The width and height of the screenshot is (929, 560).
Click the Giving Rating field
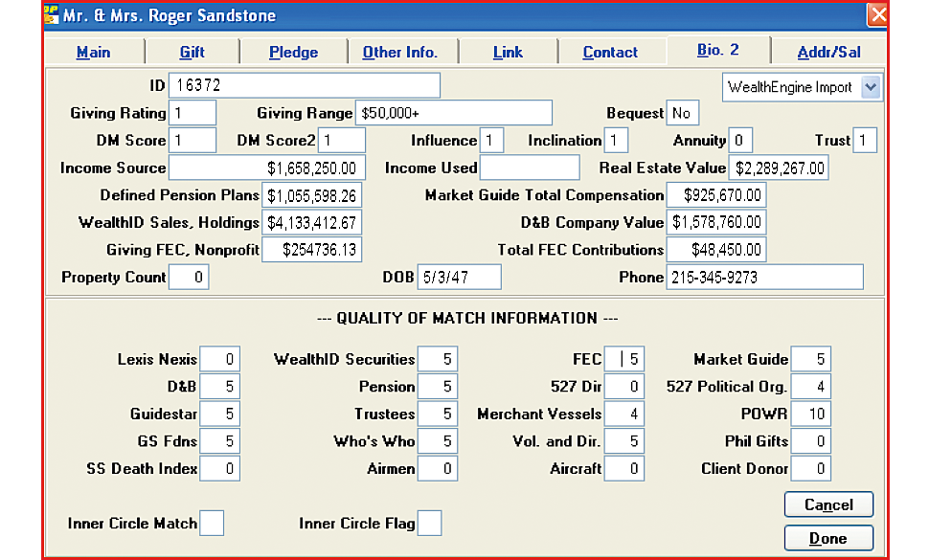pyautogui.click(x=193, y=112)
